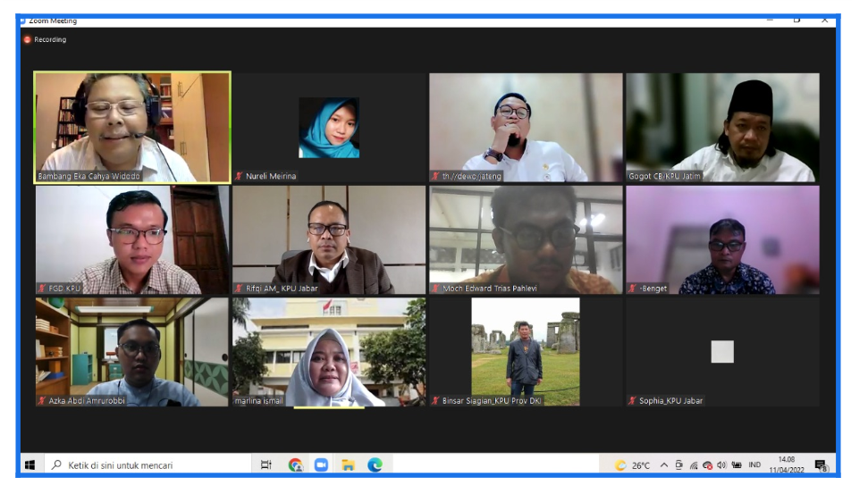Click the muted mic icon beside Rifqi AM_ KPU Jabar
Screen dimensions: 868x494
240,289
